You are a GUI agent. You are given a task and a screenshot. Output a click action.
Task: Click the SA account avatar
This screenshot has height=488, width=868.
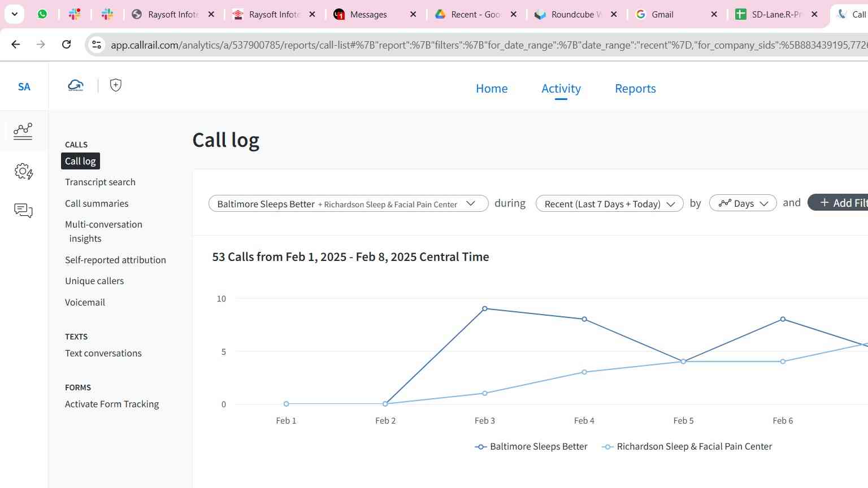[x=24, y=86]
